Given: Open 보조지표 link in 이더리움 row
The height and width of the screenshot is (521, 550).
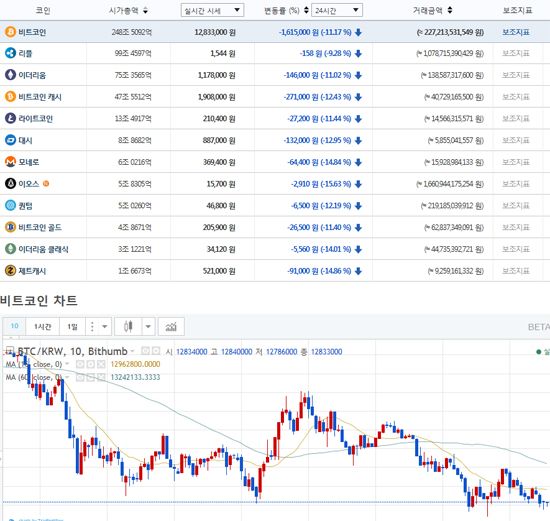Looking at the screenshot, I should [x=516, y=75].
